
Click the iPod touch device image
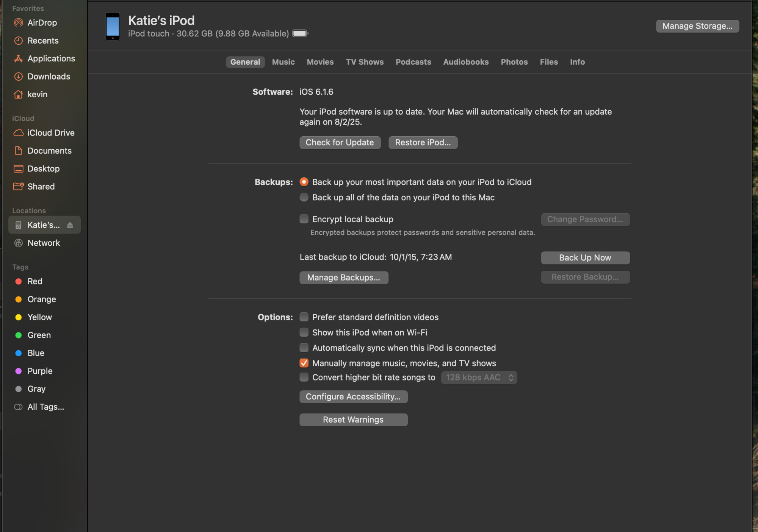113,26
